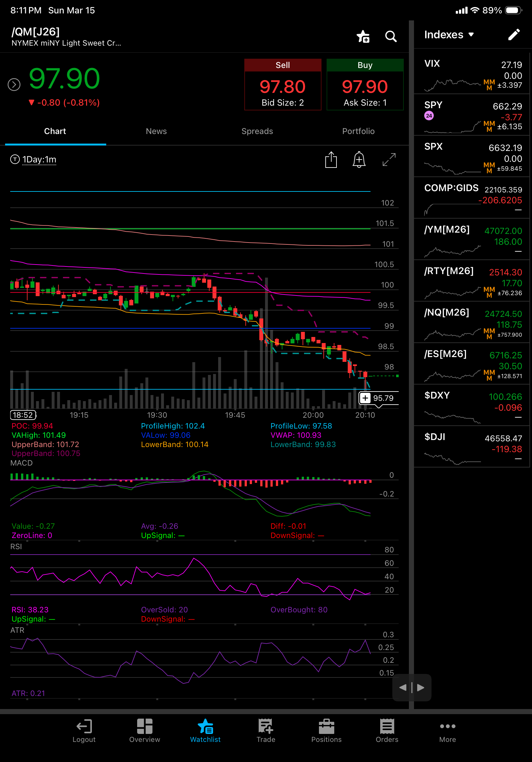
Task: Tap the 8:11 PM status bar clock
Action: pyautogui.click(x=26, y=10)
